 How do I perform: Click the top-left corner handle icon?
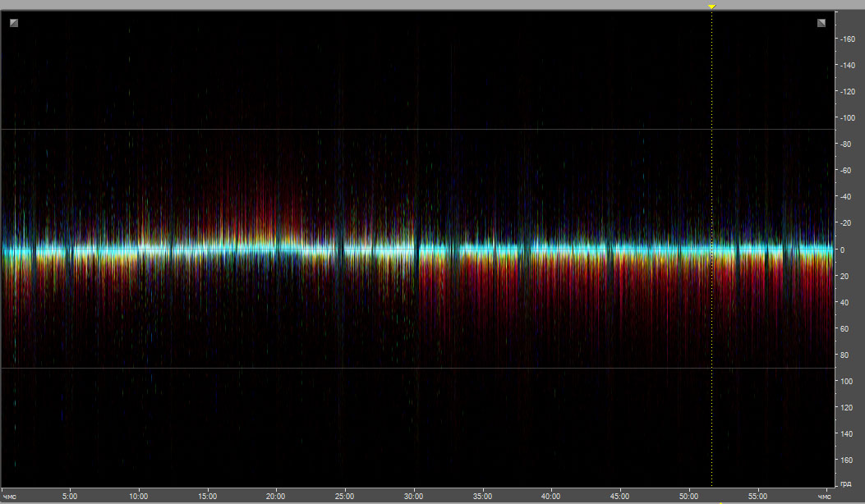click(14, 23)
